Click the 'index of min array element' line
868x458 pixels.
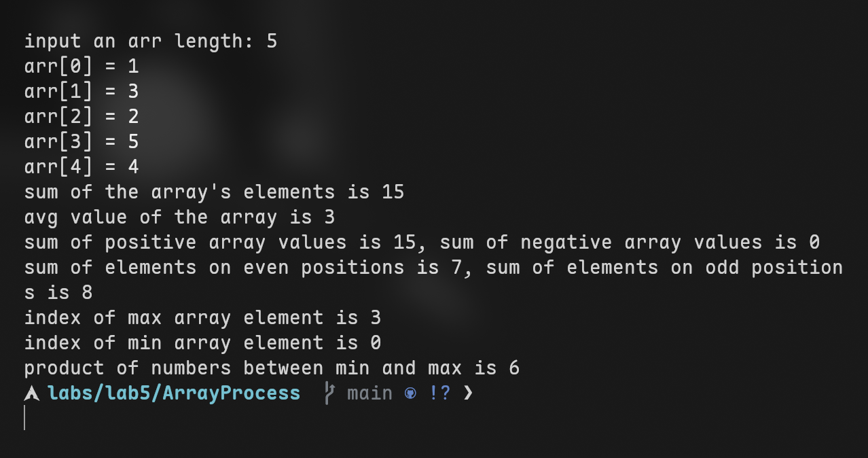pos(202,343)
